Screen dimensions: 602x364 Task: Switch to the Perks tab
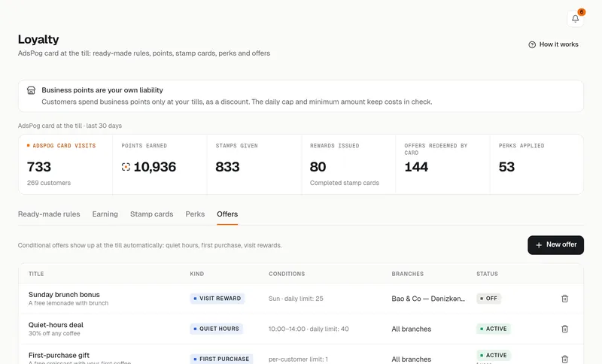coord(195,214)
